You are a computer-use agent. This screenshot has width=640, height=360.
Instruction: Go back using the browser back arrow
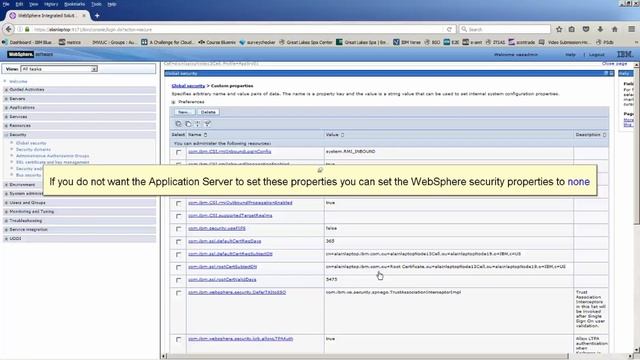tap(8, 29)
